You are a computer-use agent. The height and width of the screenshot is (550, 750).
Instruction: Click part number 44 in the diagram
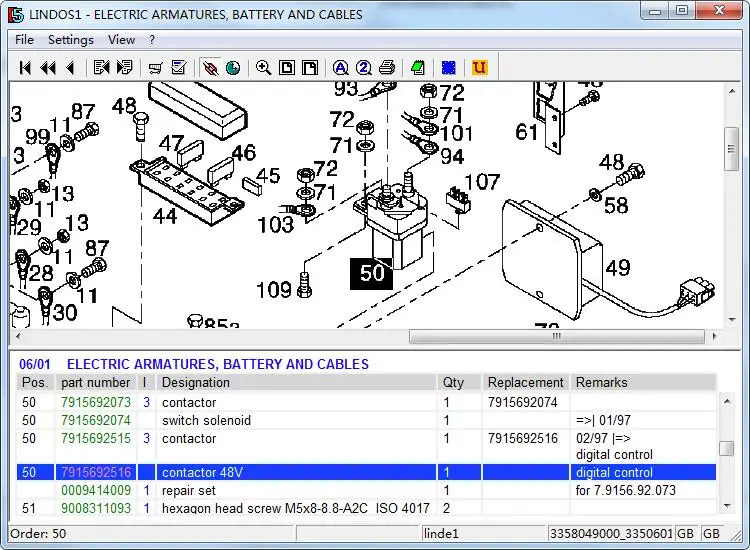click(x=165, y=216)
